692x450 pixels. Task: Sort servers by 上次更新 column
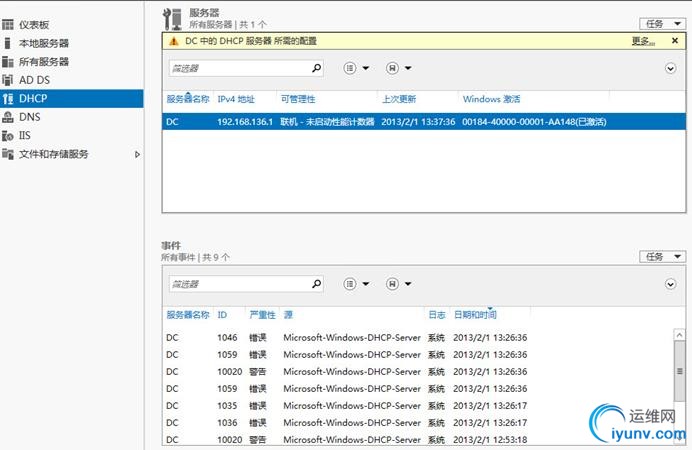[x=399, y=99]
